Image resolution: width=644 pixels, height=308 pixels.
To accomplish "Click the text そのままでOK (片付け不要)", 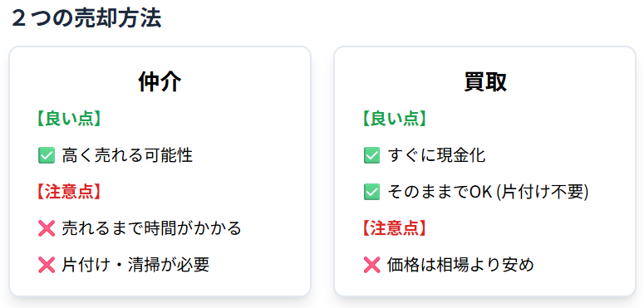I will coord(488,193).
